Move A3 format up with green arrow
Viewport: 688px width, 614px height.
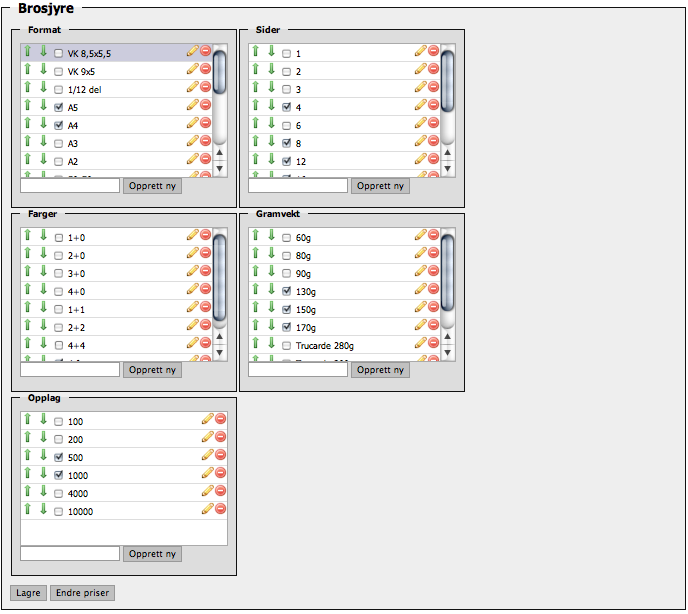pyautogui.click(x=28, y=143)
